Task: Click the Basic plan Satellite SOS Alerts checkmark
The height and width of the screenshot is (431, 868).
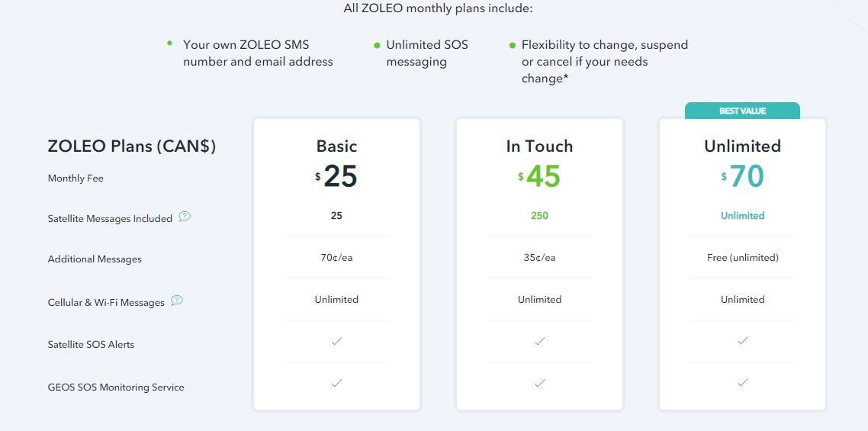Action: point(336,341)
